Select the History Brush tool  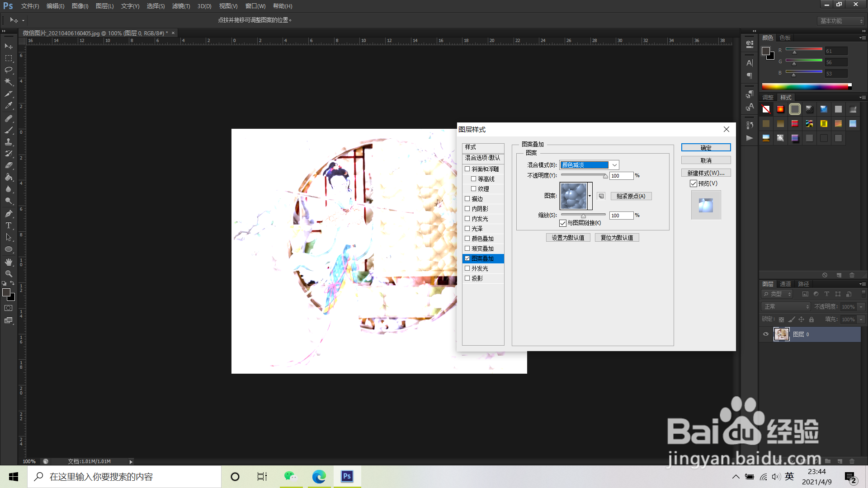click(x=9, y=154)
